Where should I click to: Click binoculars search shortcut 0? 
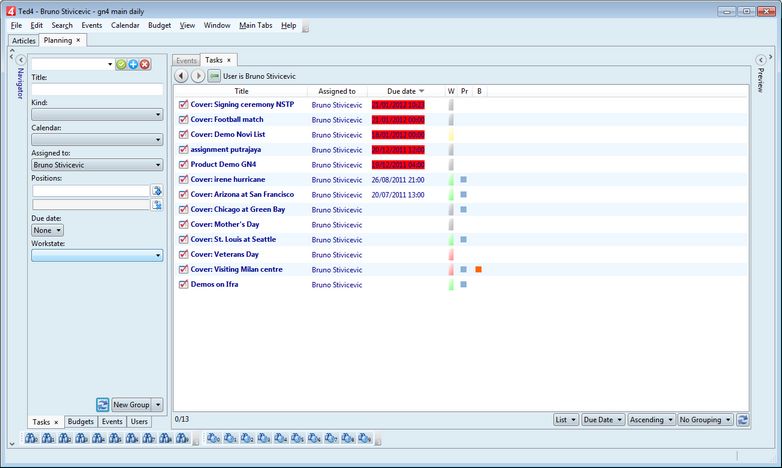click(31, 439)
